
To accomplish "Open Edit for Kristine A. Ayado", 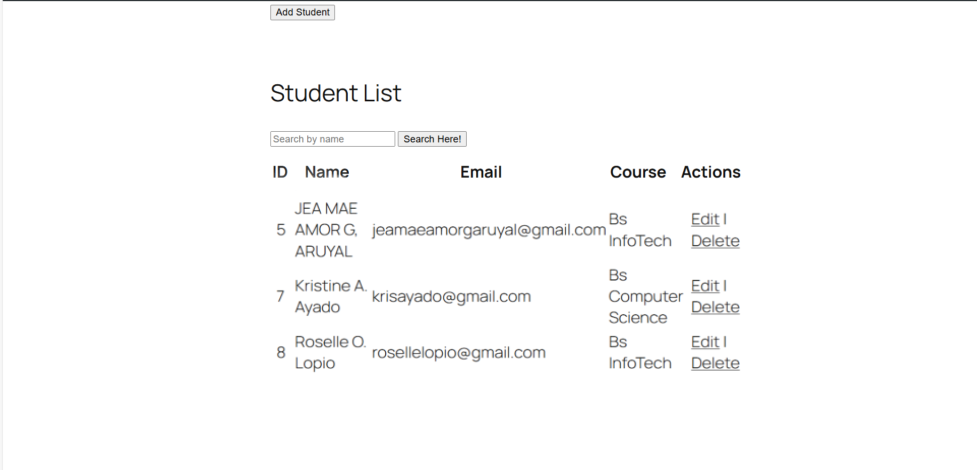I will pos(704,286).
